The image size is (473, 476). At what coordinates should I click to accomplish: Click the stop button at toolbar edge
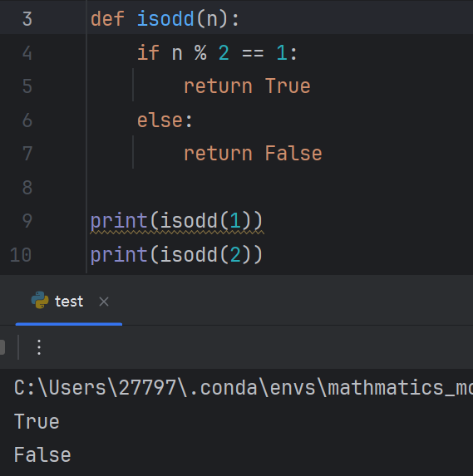tap(2, 347)
